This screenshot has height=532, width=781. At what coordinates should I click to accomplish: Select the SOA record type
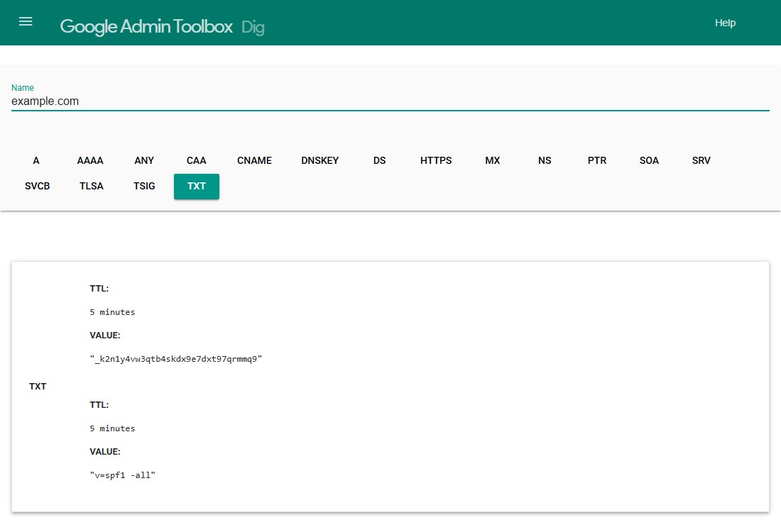649,161
